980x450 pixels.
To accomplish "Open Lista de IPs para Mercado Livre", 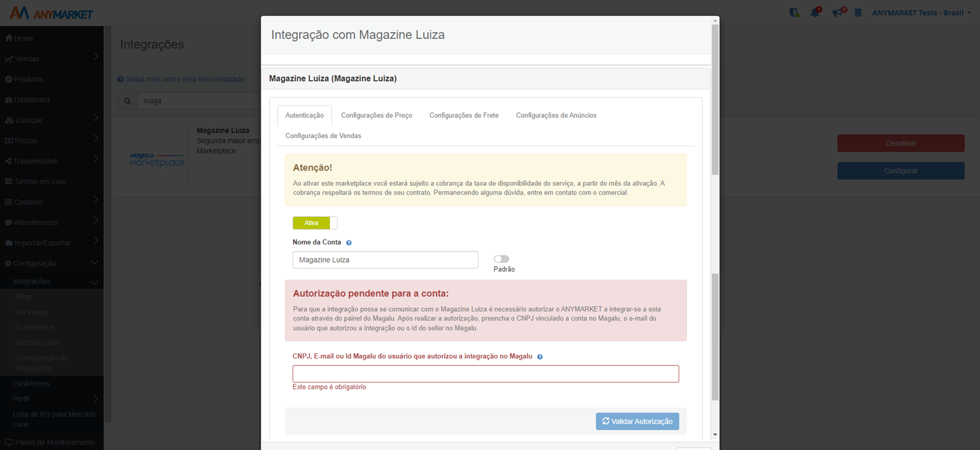I will pos(54,419).
